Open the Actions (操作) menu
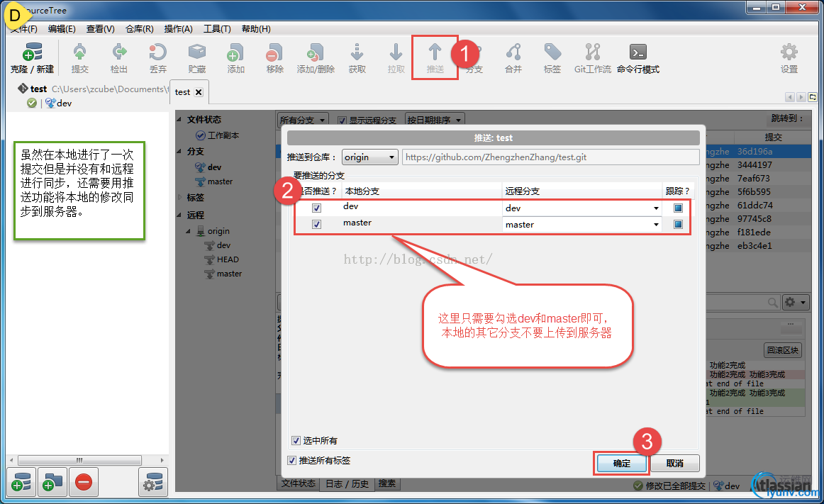Screen dimensions: 824x504 178,29
